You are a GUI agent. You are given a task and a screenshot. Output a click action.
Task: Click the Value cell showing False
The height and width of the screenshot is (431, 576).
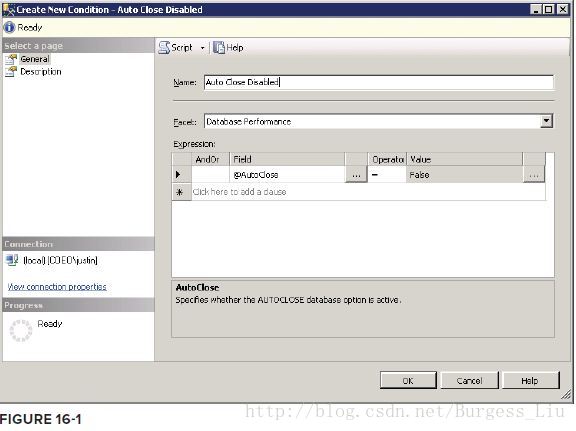(464, 175)
